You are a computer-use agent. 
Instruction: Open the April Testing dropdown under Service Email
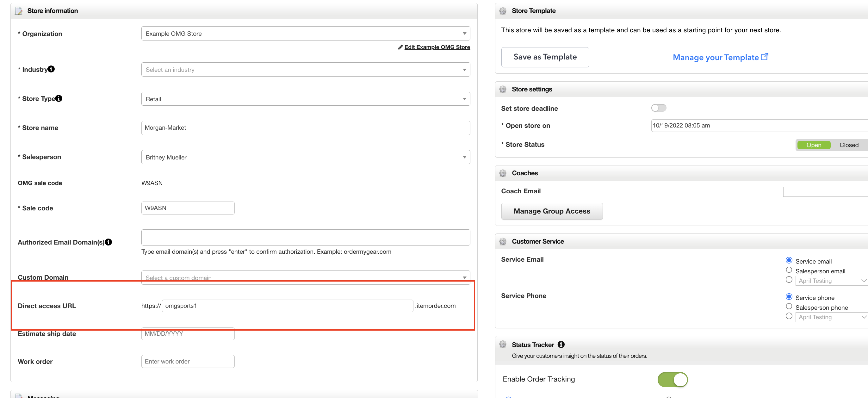click(x=831, y=281)
